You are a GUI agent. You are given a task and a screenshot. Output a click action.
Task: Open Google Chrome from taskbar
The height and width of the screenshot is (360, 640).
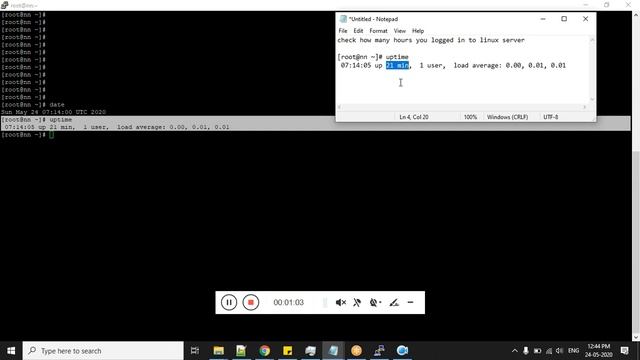tap(264, 351)
